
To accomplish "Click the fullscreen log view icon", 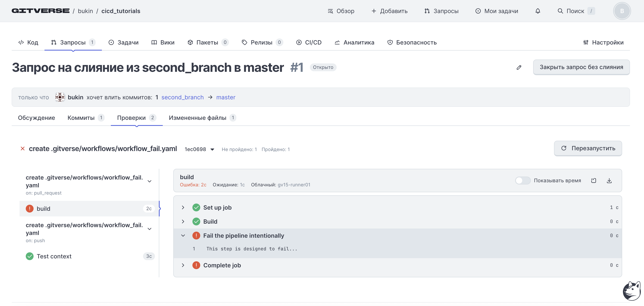I will [x=593, y=181].
